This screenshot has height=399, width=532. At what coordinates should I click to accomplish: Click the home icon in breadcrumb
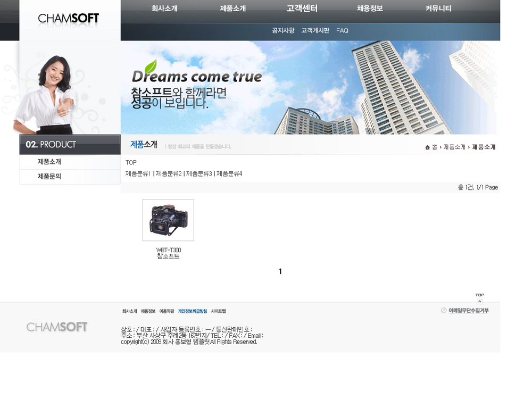pyautogui.click(x=427, y=147)
